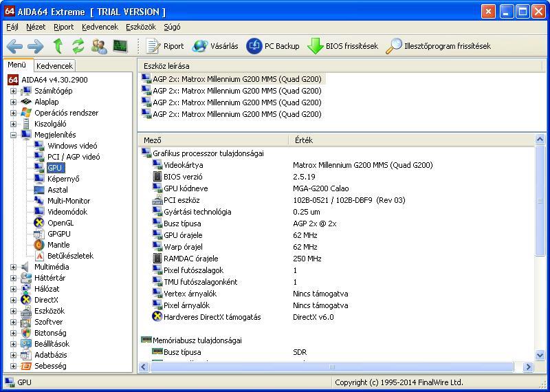
Task: Expand the Számítógép tree node
Action: coord(13,91)
